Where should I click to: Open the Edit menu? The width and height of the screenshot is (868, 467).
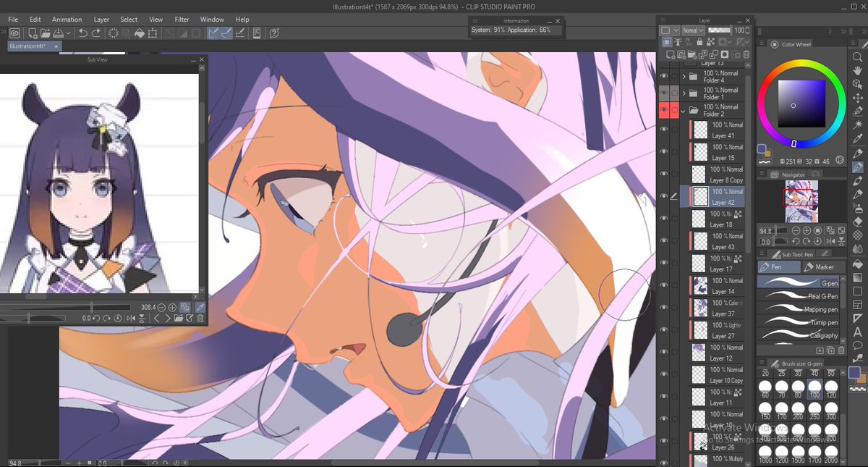pyautogui.click(x=35, y=20)
